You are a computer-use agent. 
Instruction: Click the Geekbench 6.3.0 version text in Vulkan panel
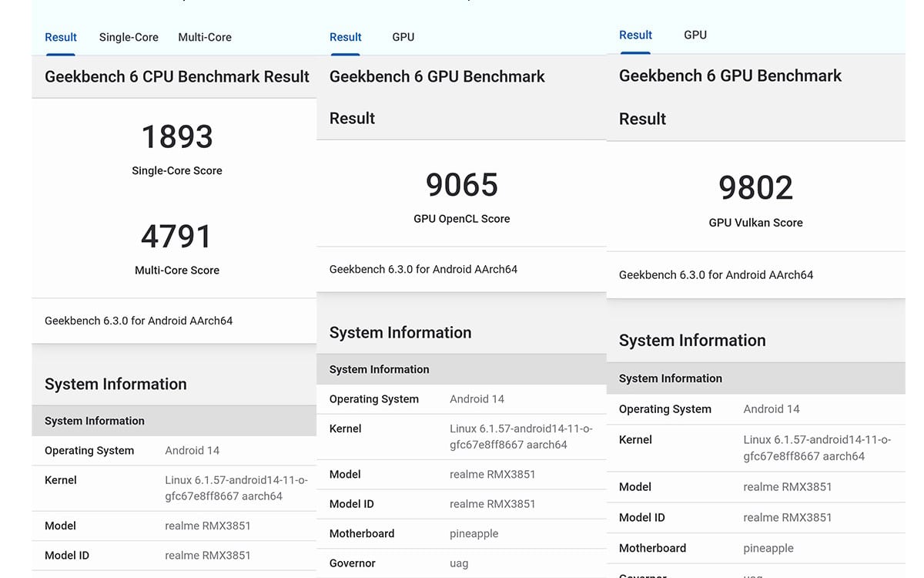(x=716, y=274)
